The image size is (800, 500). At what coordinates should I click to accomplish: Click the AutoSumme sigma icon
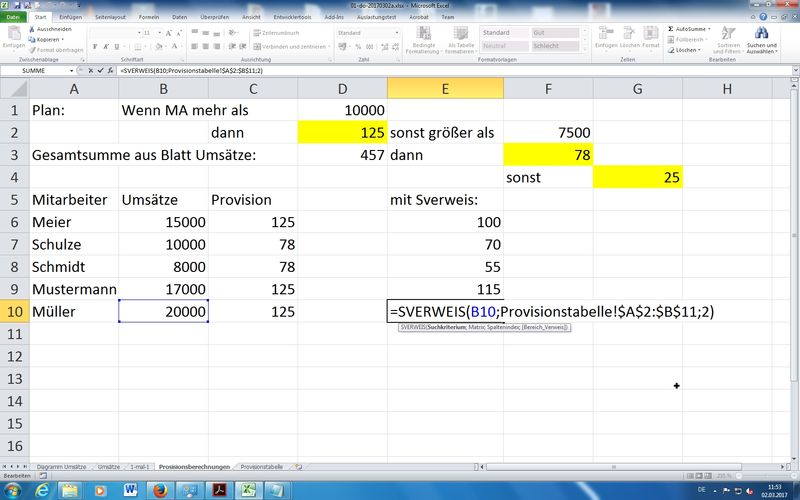[x=670, y=29]
